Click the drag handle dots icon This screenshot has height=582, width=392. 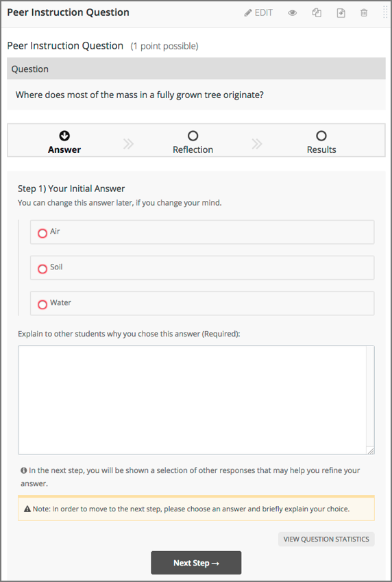click(x=385, y=12)
